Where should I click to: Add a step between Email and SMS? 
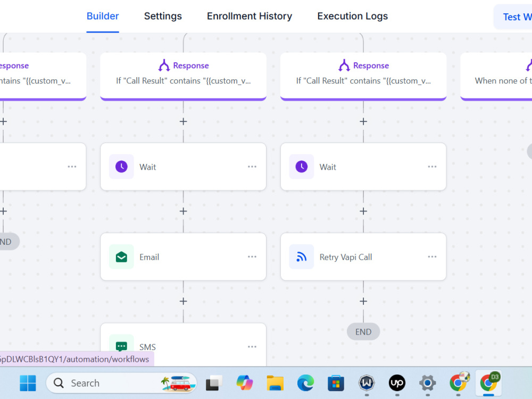pos(183,301)
